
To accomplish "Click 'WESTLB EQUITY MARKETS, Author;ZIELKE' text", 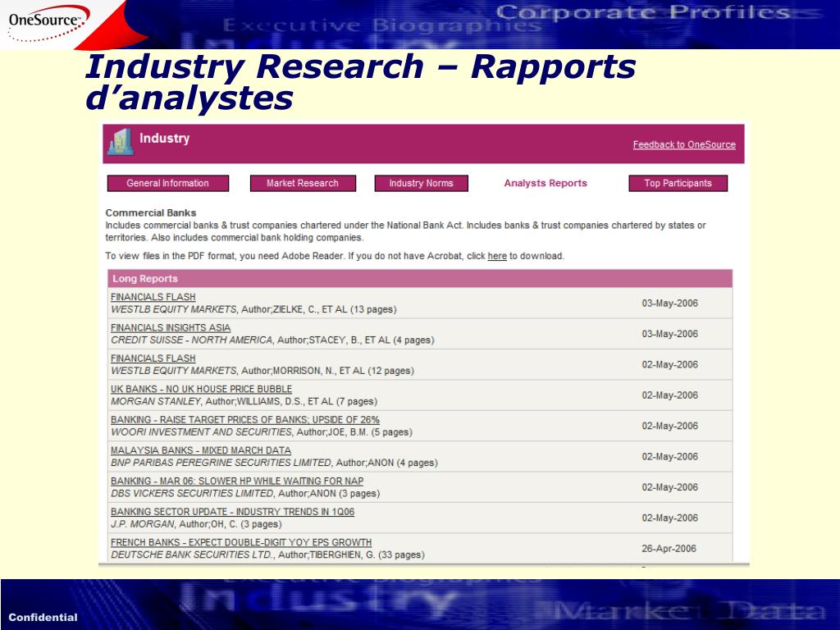I will (253, 309).
